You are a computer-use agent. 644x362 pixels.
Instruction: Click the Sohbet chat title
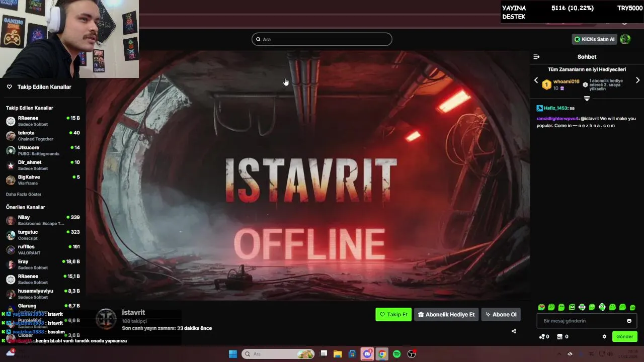(587, 57)
